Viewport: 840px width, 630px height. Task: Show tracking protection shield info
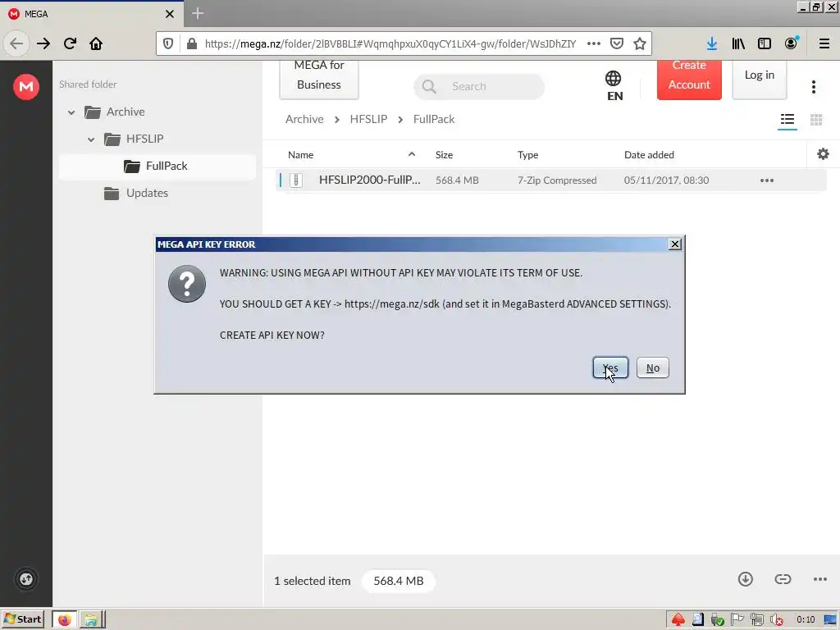168,43
